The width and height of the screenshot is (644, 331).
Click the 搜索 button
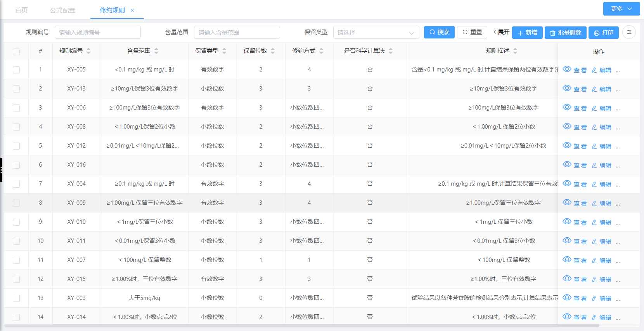click(439, 32)
